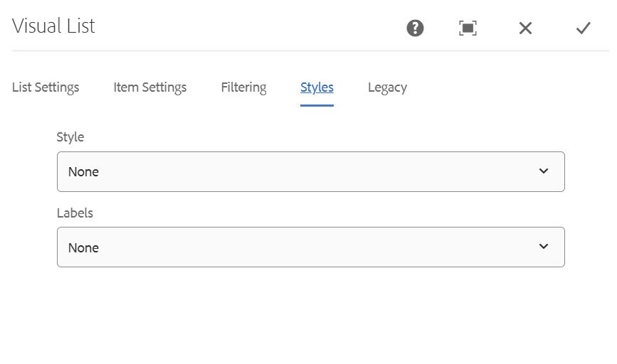
Task: Click the Visual List dialog title
Action: (x=53, y=26)
